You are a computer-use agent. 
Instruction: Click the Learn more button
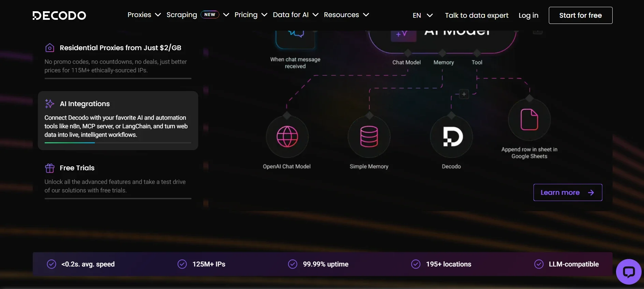(x=568, y=192)
